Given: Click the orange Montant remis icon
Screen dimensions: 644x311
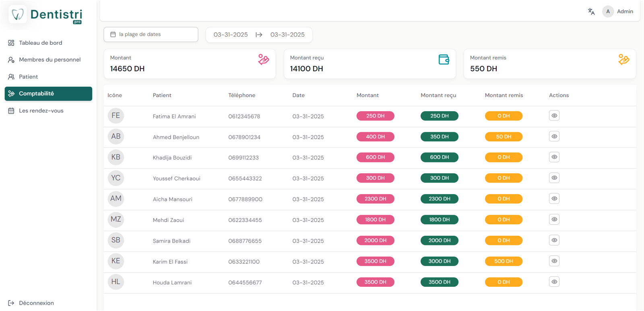Looking at the screenshot, I should pyautogui.click(x=623, y=60).
